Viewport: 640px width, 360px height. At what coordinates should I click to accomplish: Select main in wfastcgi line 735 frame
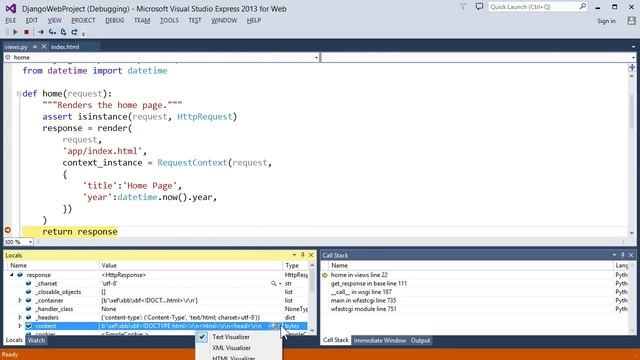tap(363, 300)
